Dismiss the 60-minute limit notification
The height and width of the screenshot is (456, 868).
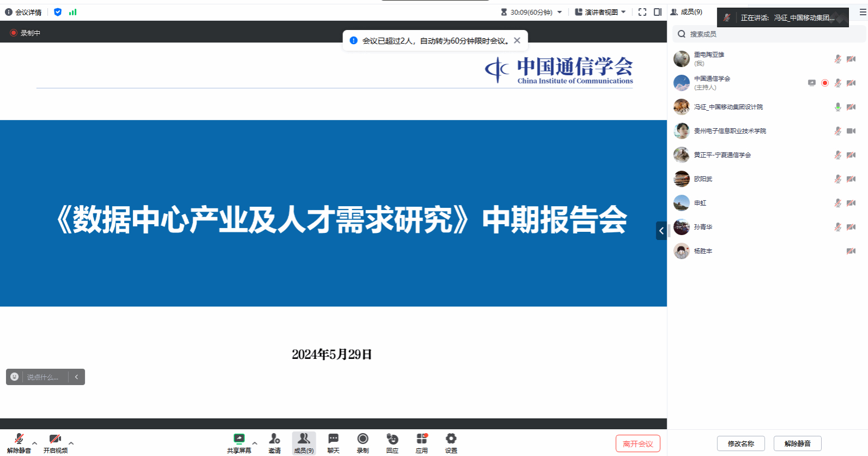pyautogui.click(x=517, y=40)
